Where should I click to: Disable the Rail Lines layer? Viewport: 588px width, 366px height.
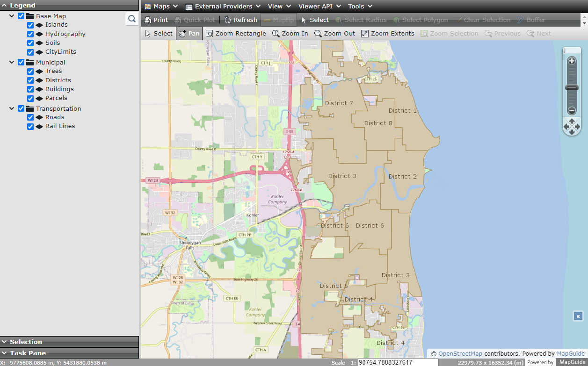click(x=30, y=126)
